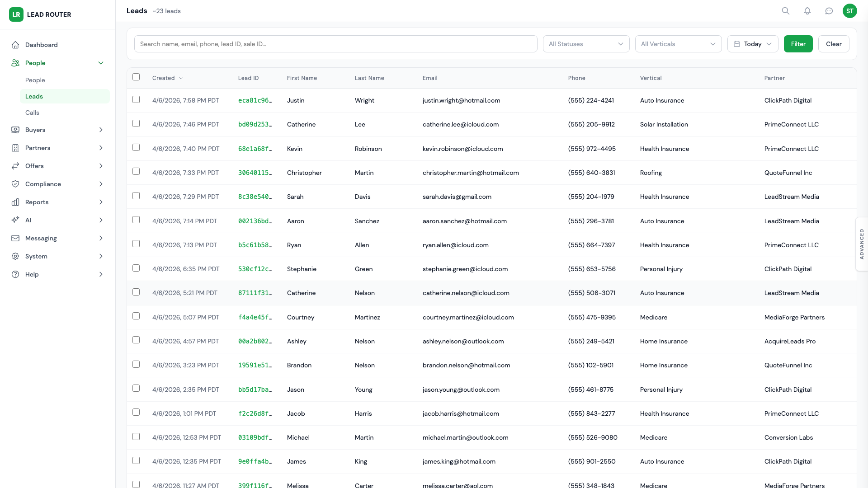868x488 pixels.
Task: Toggle the select-all leads checkbox
Action: click(x=136, y=77)
